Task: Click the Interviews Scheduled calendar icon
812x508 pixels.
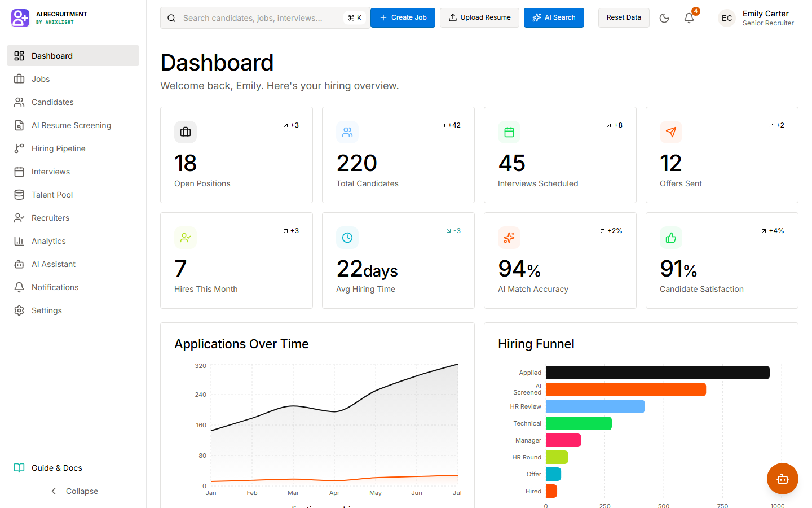Action: [x=509, y=132]
